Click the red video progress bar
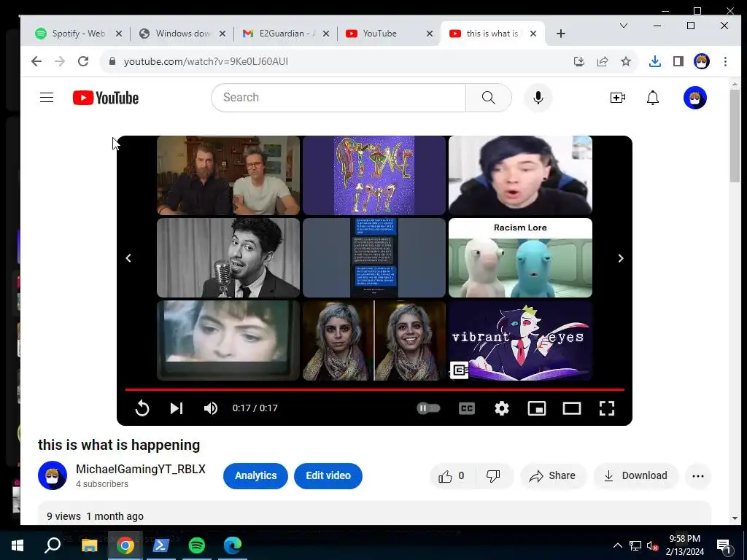747x560 pixels. coord(374,389)
